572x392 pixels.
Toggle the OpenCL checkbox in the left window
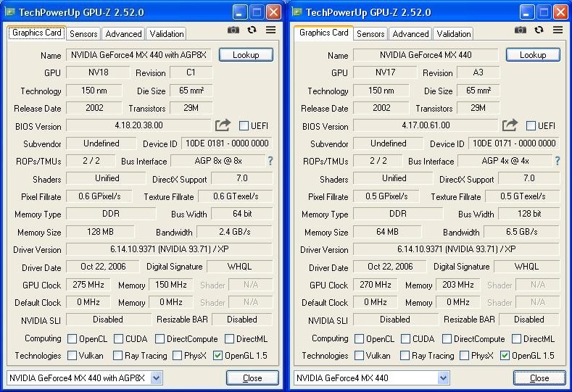[x=72, y=339]
